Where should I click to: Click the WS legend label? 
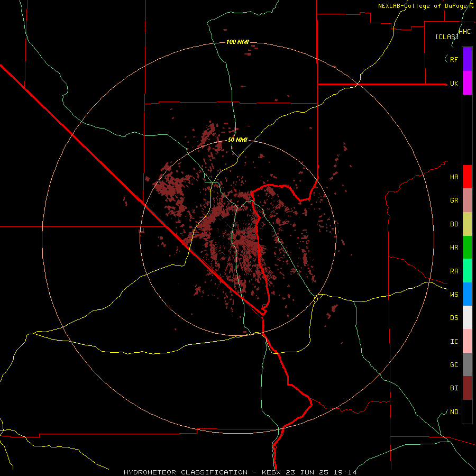point(454,294)
